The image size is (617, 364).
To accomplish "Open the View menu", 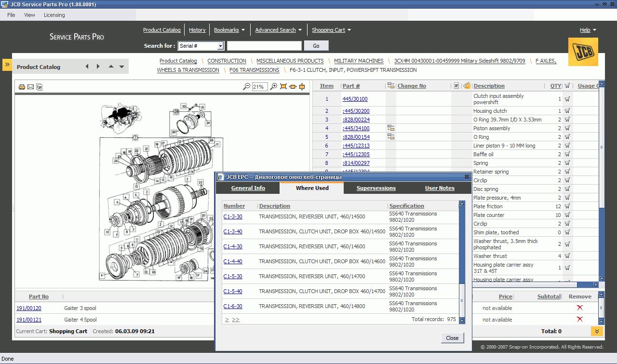I will click(x=29, y=15).
